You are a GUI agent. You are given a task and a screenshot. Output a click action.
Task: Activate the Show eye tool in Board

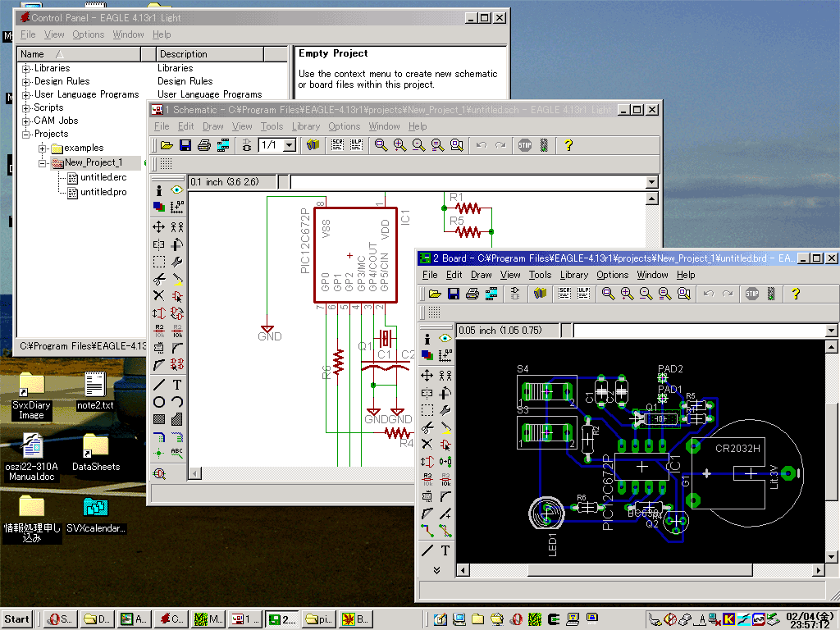445,338
